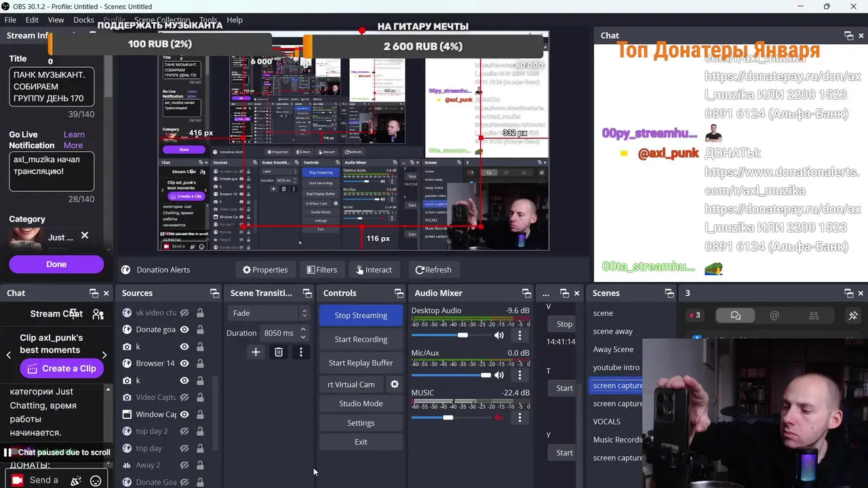868x488 pixels.
Task: Click the stream Title text field
Action: pos(52,87)
